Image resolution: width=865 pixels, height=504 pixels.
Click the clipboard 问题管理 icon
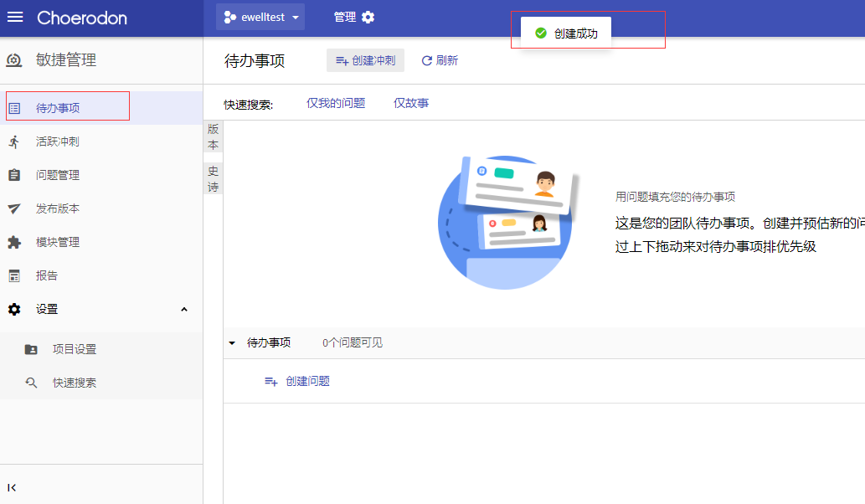coord(14,175)
